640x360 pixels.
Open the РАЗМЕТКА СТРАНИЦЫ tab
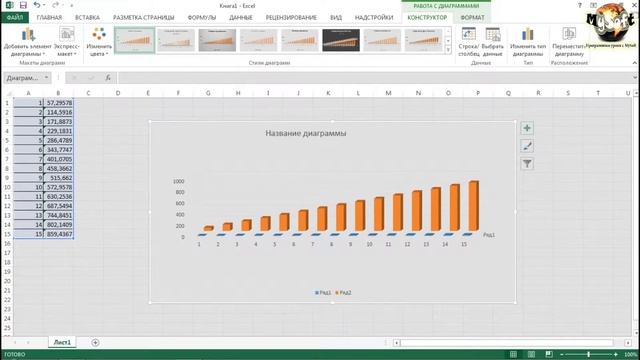click(x=144, y=18)
